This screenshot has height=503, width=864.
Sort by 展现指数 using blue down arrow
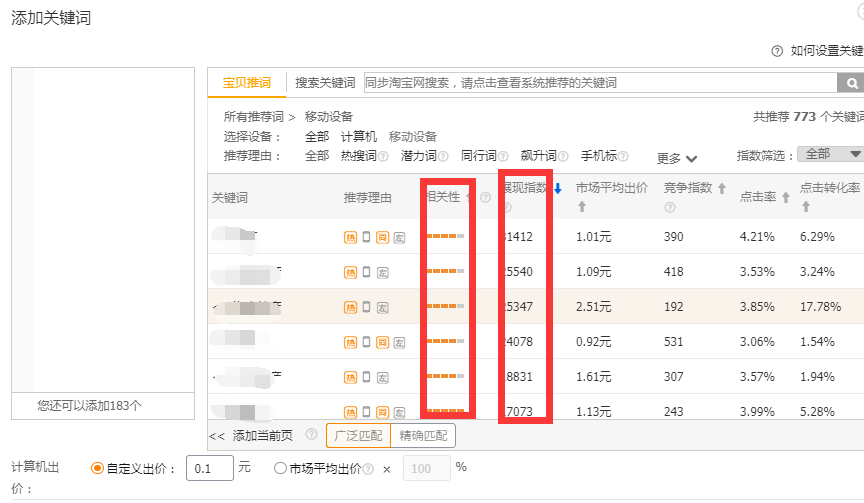click(x=558, y=188)
